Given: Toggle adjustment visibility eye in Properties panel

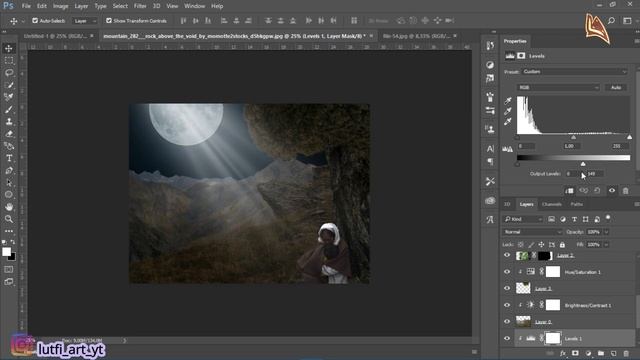Looking at the screenshot, I should point(611,191).
